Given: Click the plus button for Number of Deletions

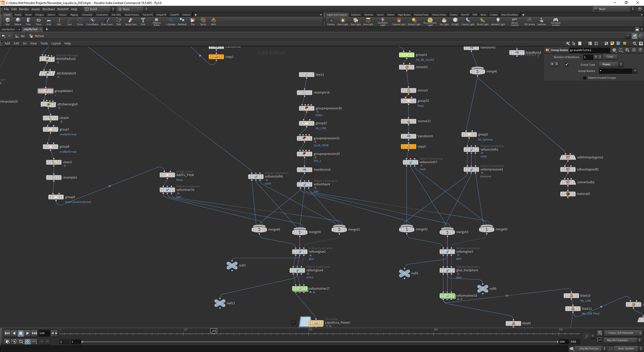Looking at the screenshot, I should coord(596,57).
